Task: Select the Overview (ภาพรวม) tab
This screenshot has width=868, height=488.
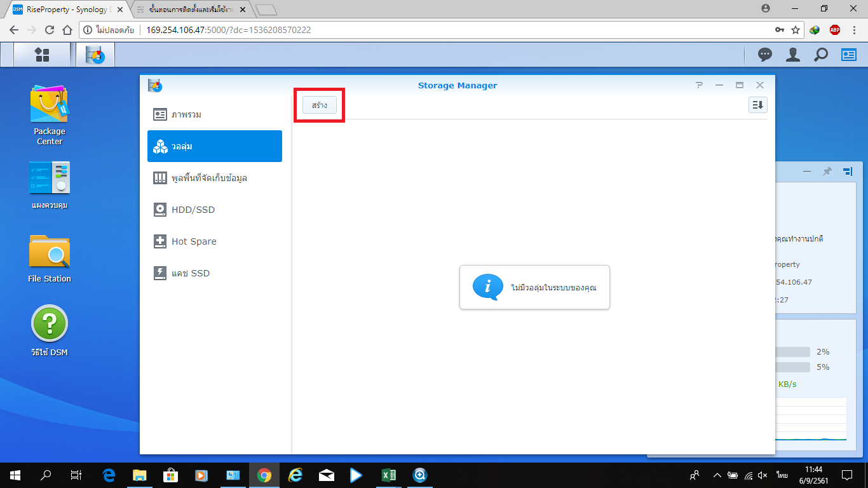Action: click(x=215, y=114)
